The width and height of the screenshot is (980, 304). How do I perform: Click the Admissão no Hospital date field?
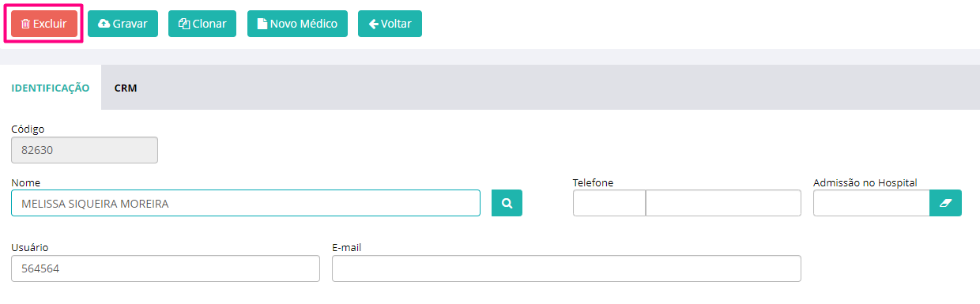point(872,203)
